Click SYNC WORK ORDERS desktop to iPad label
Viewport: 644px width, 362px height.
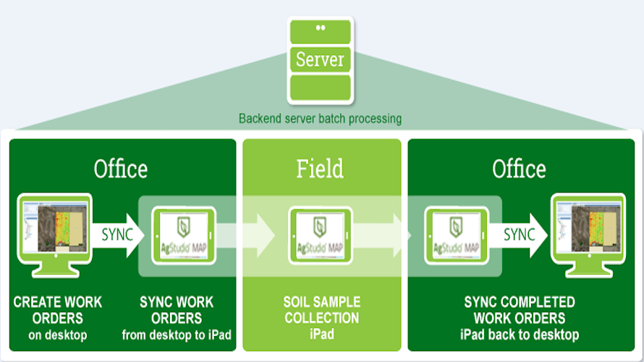[177, 319]
